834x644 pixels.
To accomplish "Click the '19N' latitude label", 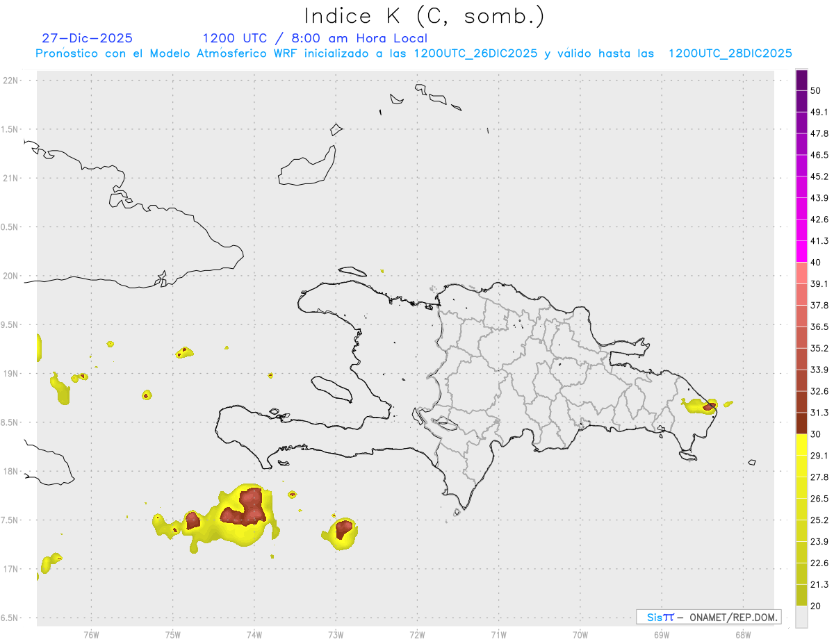I will pyautogui.click(x=12, y=374).
